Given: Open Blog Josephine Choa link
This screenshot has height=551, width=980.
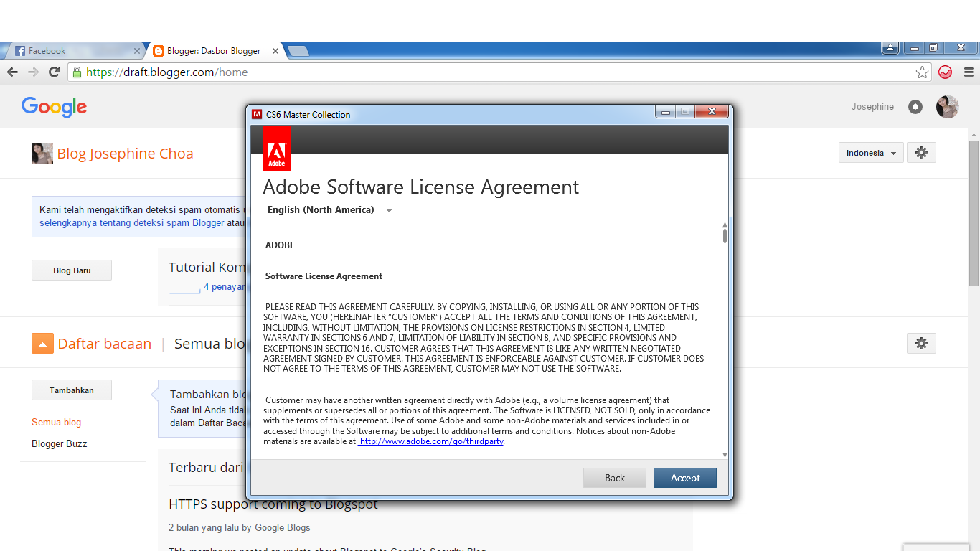Looking at the screenshot, I should tap(125, 154).
